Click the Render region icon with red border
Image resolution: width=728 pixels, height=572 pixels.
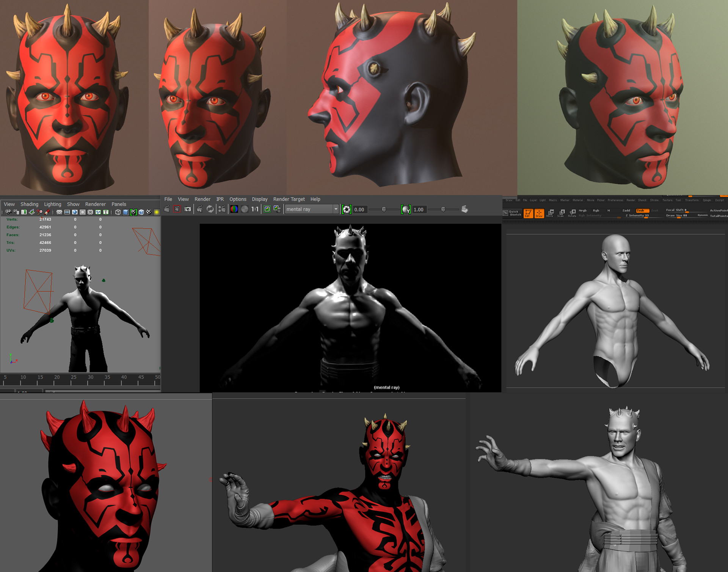click(x=177, y=209)
